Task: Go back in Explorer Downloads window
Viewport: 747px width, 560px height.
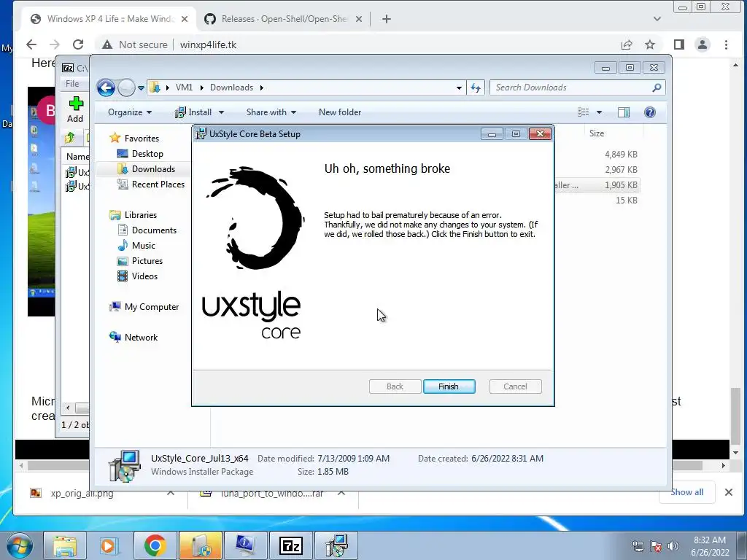Action: pos(106,87)
